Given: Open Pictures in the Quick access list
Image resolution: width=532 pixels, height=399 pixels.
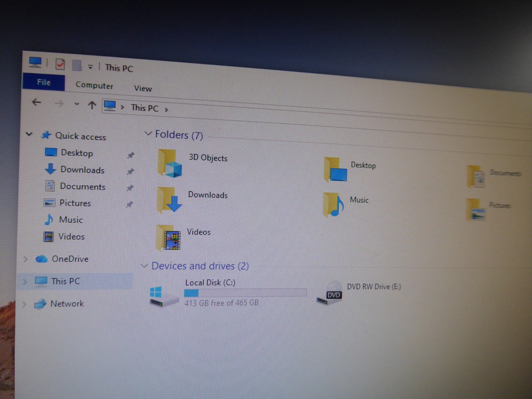Looking at the screenshot, I should tap(75, 203).
